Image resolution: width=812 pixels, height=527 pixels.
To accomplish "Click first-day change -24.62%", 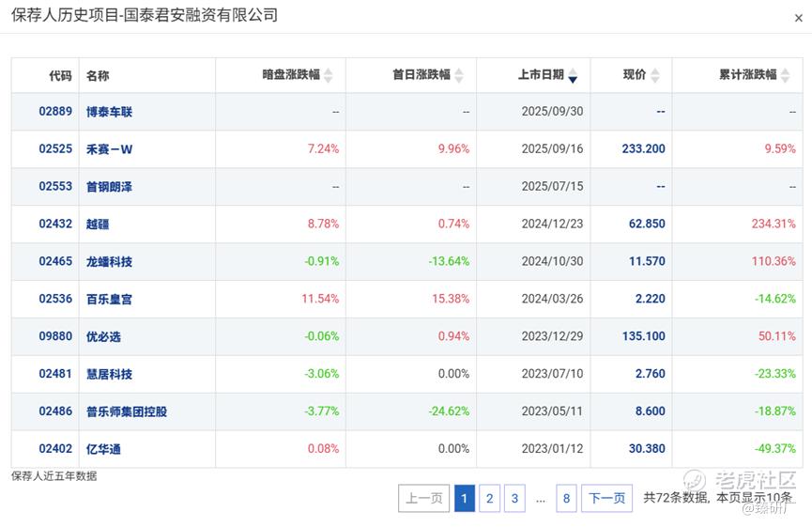I will pyautogui.click(x=449, y=411).
